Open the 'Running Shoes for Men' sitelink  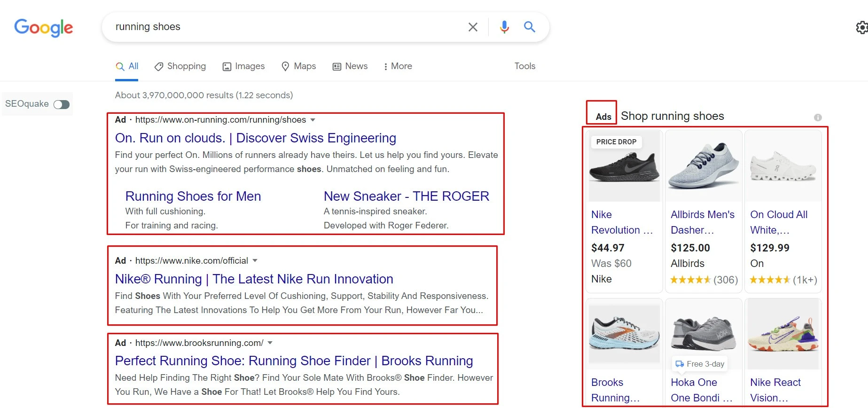click(x=193, y=196)
